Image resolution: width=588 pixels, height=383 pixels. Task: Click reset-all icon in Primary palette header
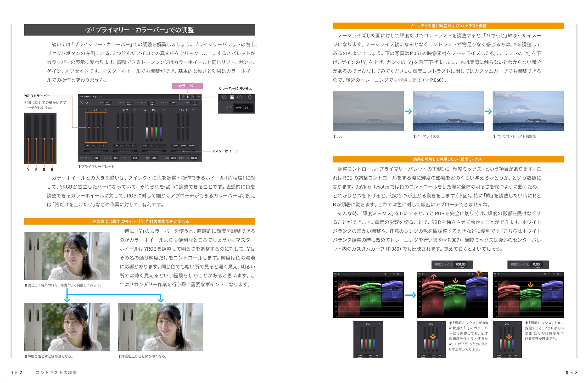[x=198, y=97]
